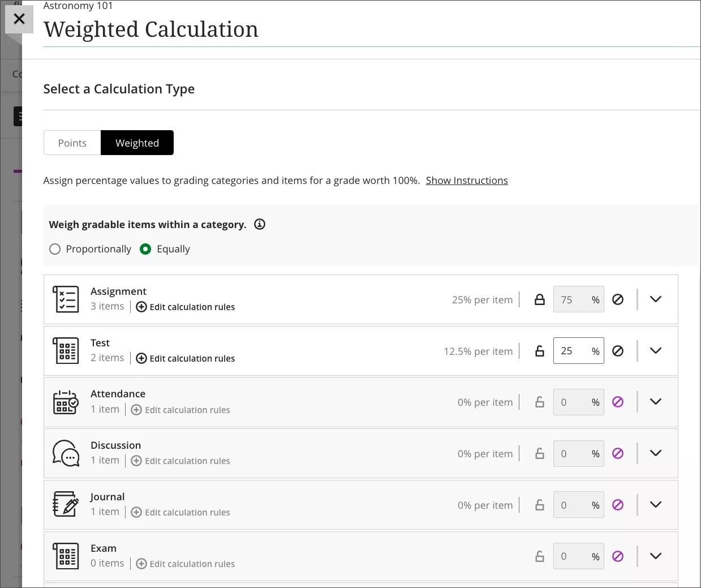Select the Equally weighting option
This screenshot has width=701, height=588.
145,248
